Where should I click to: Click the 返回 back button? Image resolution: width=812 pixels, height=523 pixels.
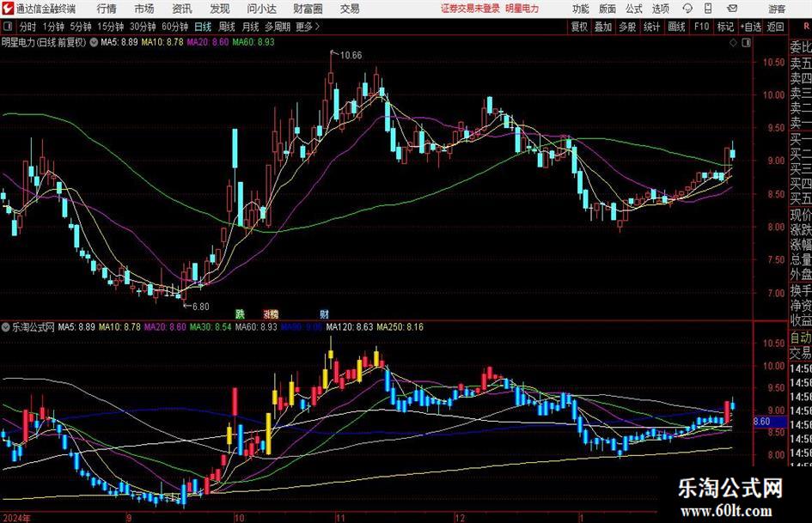(x=775, y=27)
